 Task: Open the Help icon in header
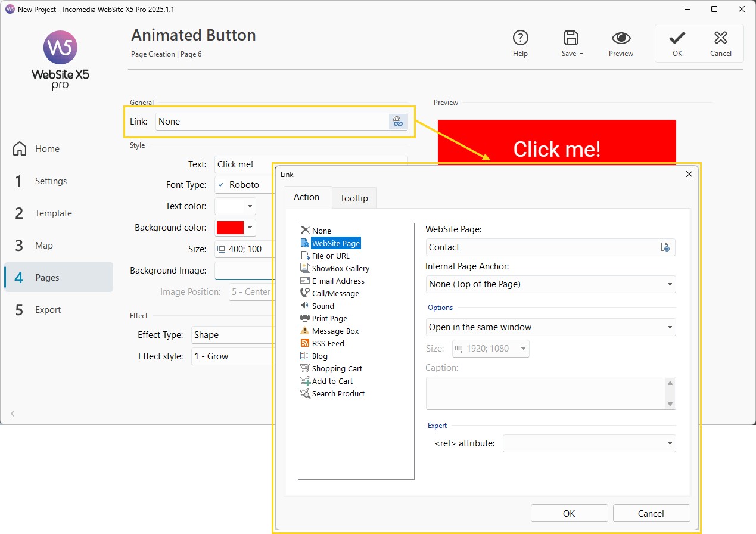coord(520,38)
